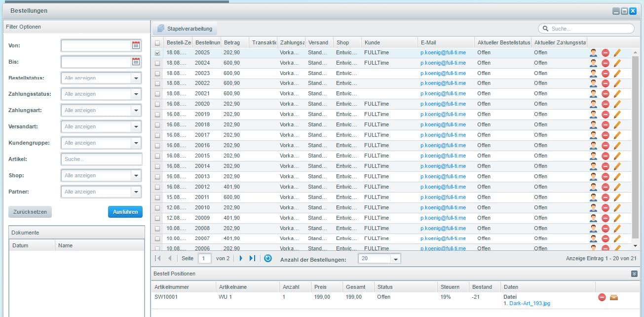
Task: Delete order 20024 with red icon
Action: (605, 63)
